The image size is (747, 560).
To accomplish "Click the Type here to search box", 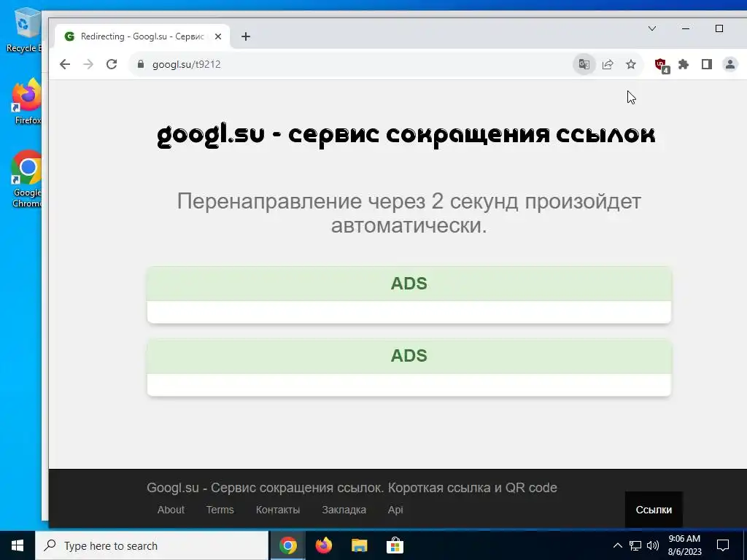I will pyautogui.click(x=152, y=545).
